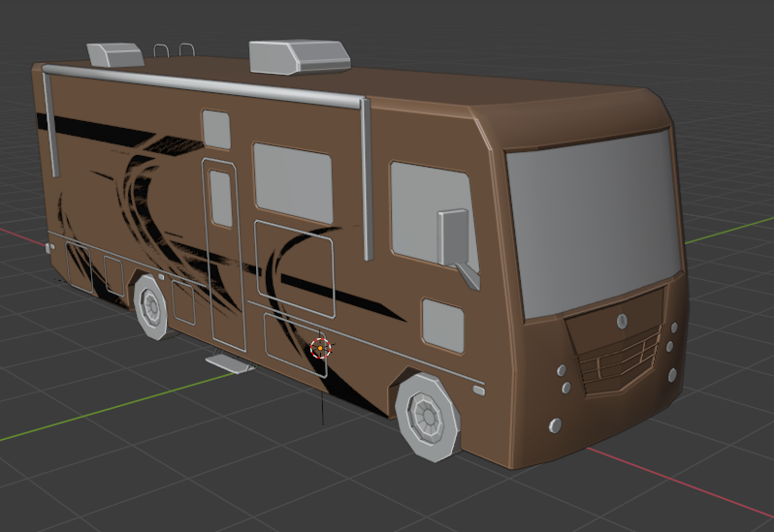This screenshot has width=774, height=532.
Task: Select the slide-out panel below the middle window
Action: click(x=295, y=269)
